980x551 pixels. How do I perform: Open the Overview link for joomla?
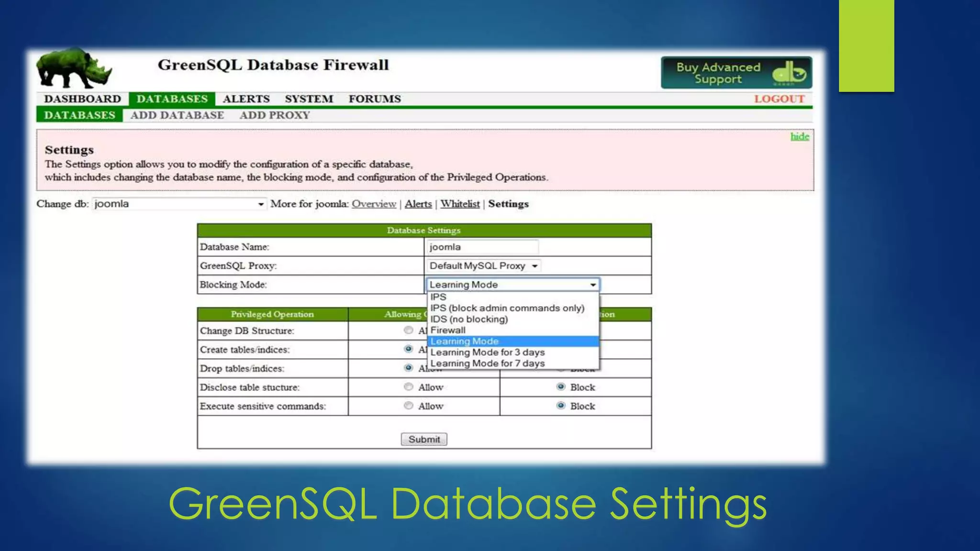coord(374,204)
